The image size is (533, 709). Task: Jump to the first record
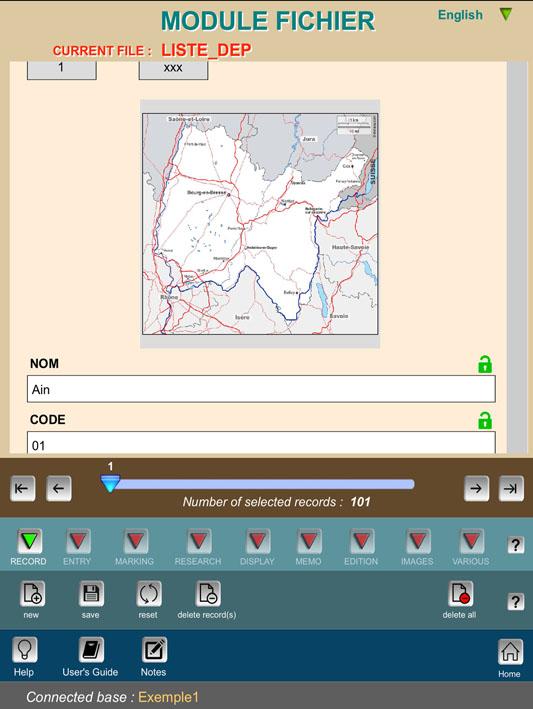click(23, 488)
